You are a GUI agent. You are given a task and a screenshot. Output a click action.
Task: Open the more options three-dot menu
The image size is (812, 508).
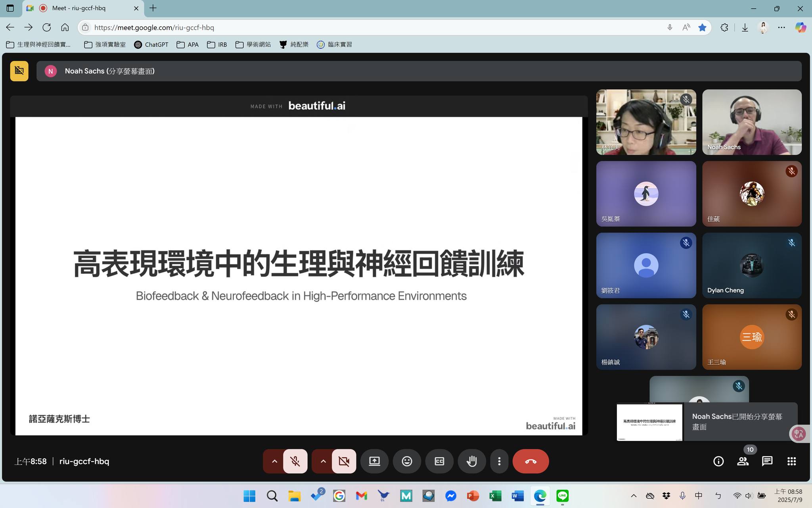point(499,461)
